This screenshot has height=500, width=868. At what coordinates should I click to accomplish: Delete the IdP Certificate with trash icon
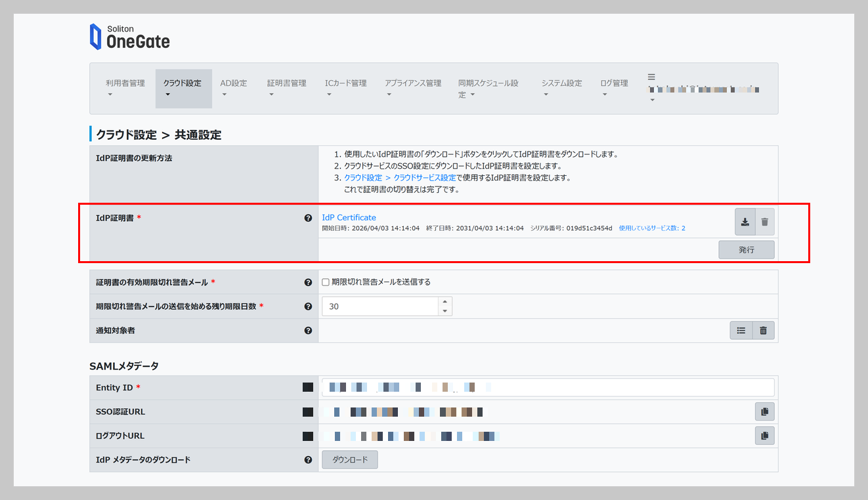(765, 222)
